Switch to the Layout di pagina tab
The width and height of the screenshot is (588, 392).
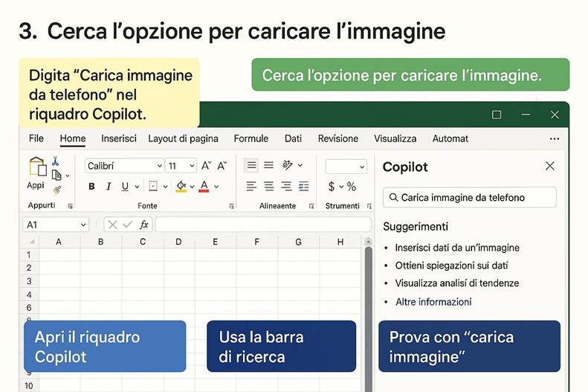183,138
